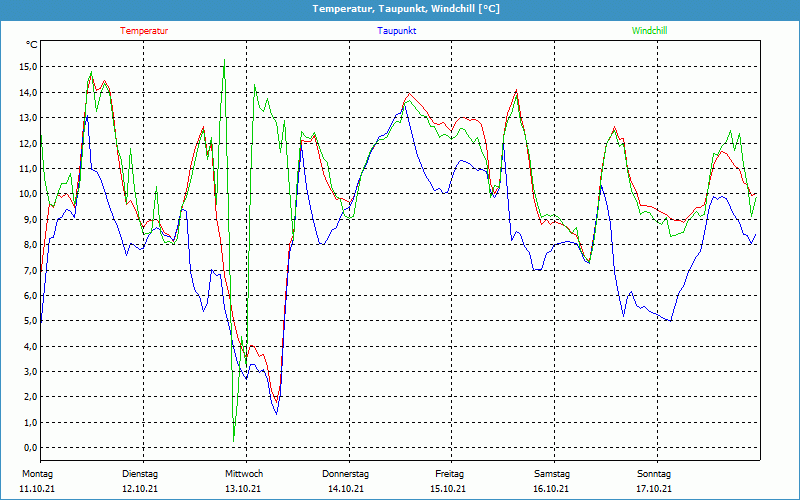This screenshot has height=500, width=800.
Task: Click the °C unit label on the axis
Action: (32, 45)
